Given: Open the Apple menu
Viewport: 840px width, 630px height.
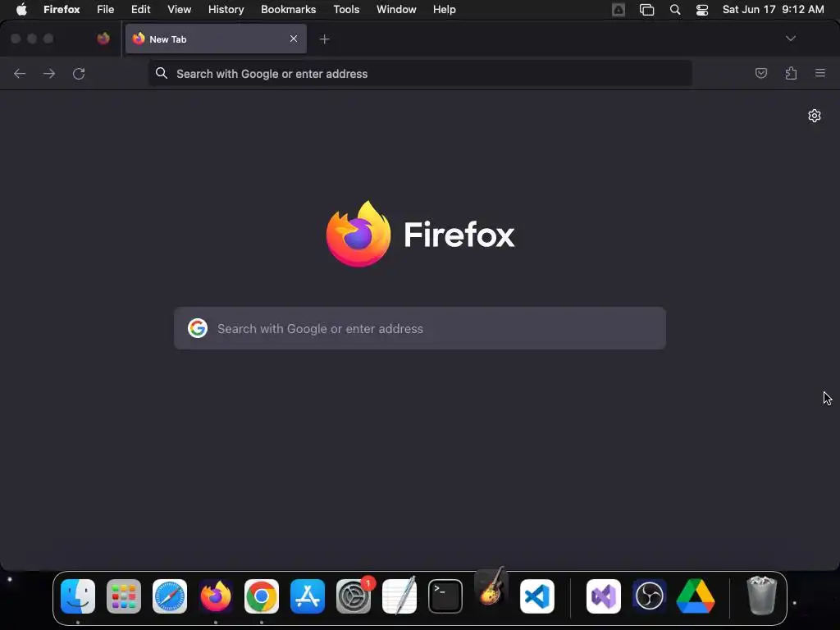Looking at the screenshot, I should (21, 10).
